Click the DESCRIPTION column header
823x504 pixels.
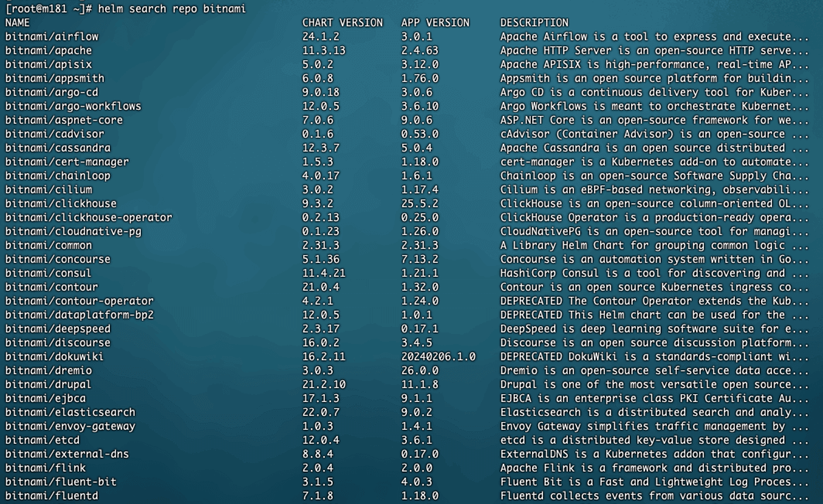coord(534,23)
